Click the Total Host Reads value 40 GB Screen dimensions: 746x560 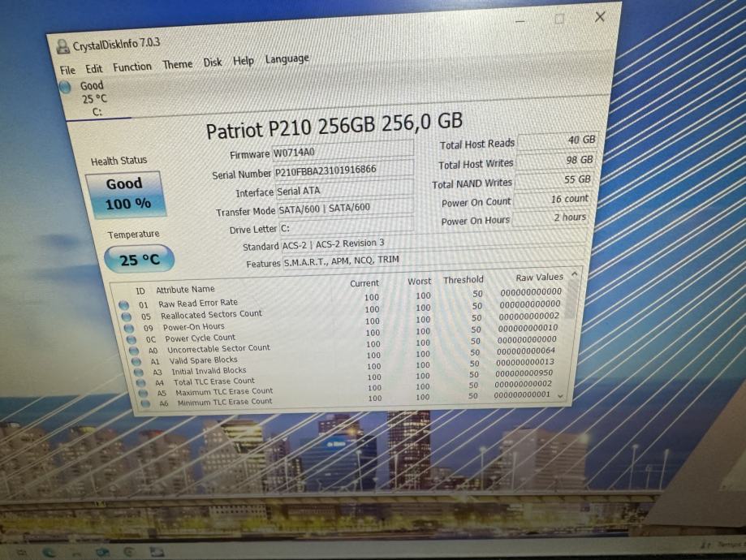coord(558,140)
